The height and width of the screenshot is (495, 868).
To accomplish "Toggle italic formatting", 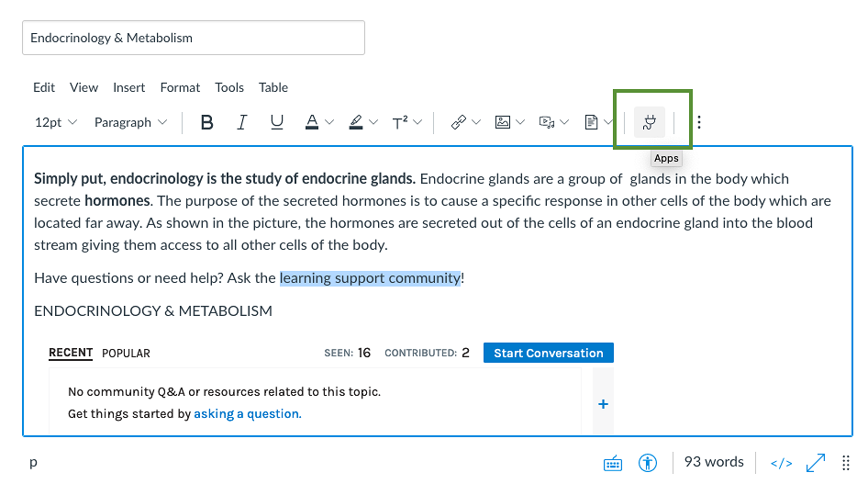I will (242, 122).
